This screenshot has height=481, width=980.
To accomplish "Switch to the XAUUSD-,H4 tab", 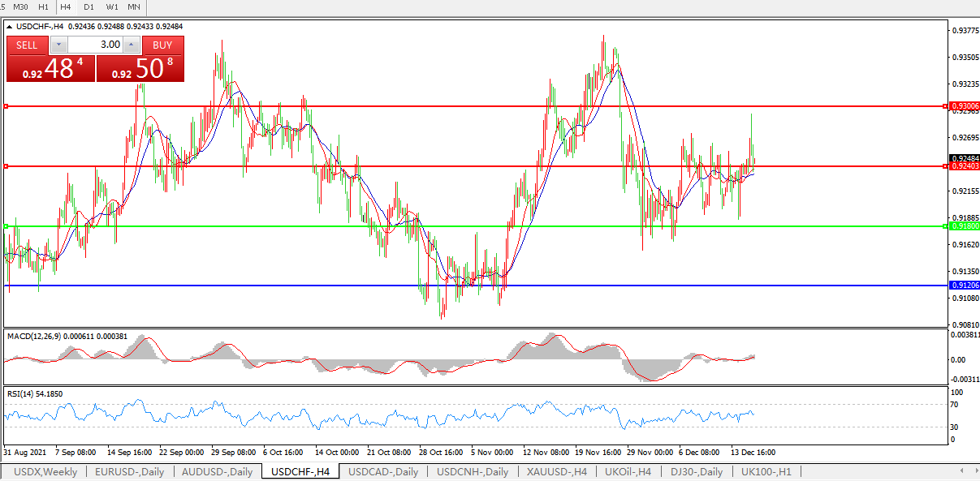I will tap(556, 471).
